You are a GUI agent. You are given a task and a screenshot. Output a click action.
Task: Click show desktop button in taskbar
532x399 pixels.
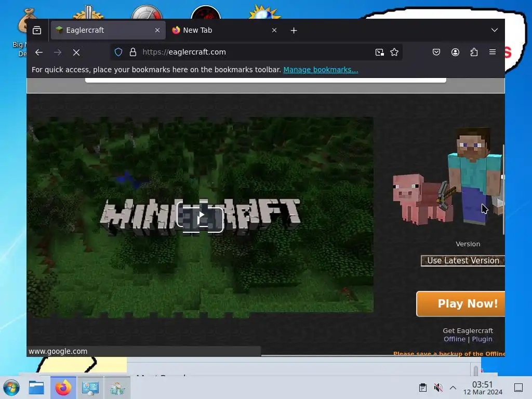click(x=518, y=388)
